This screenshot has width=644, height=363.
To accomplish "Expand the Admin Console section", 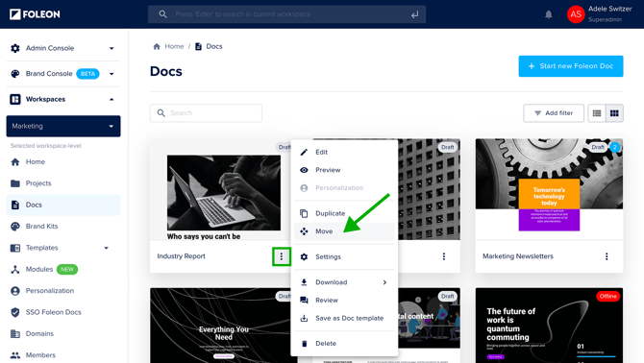I will tap(111, 48).
